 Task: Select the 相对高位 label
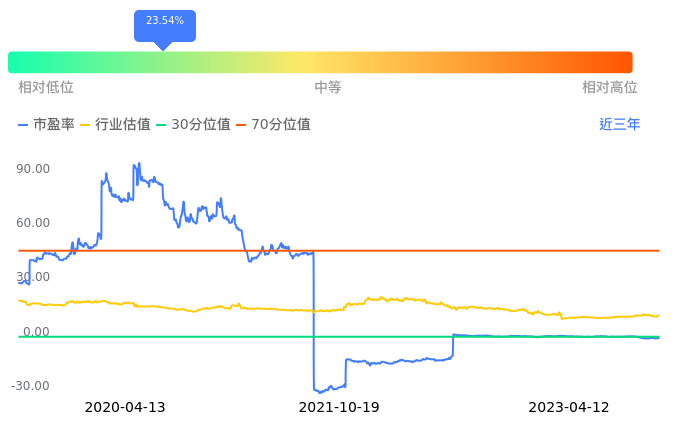click(x=610, y=88)
